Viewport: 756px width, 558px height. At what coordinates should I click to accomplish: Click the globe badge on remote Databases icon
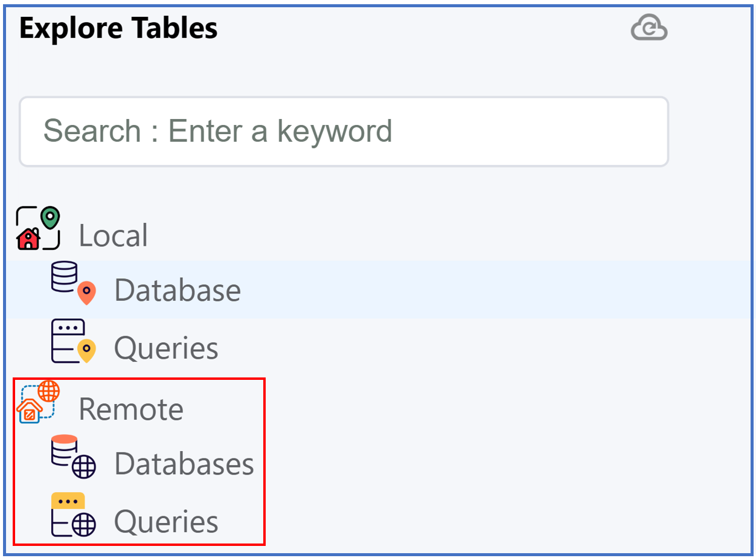tap(85, 466)
